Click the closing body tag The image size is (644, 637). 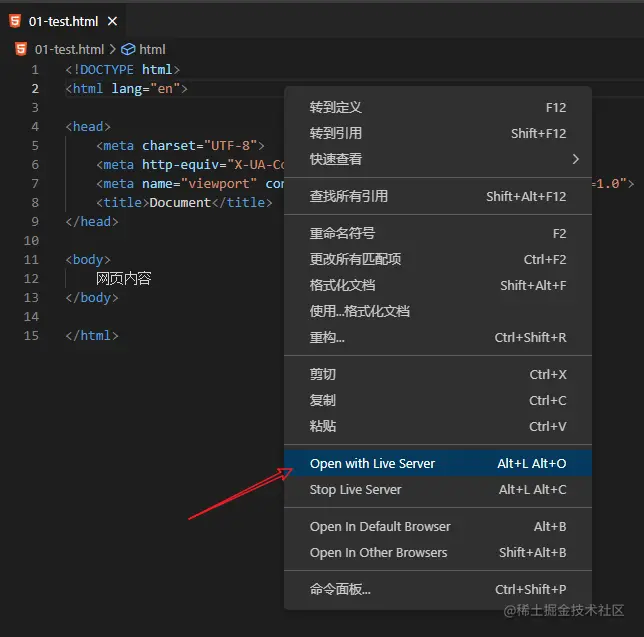pos(92,297)
